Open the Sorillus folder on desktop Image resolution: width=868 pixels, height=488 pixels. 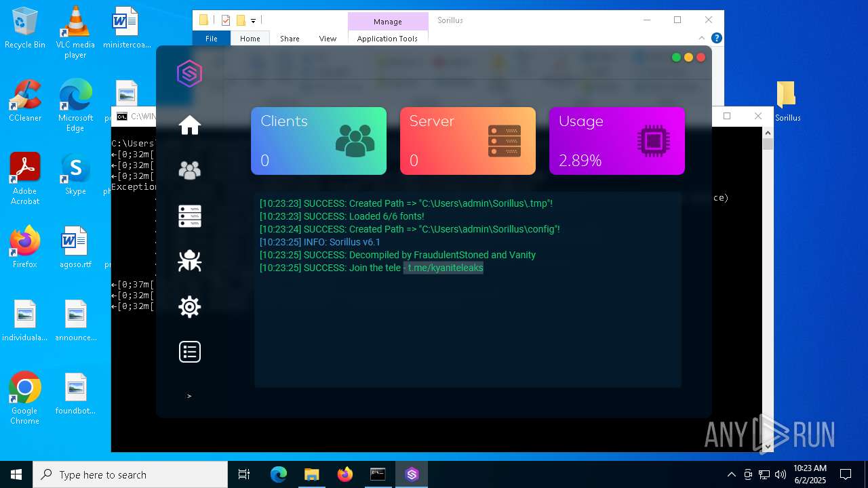coord(787,101)
